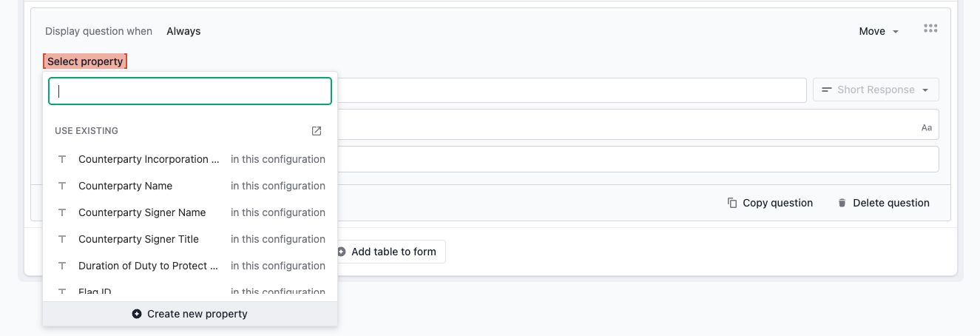
Task: Choose Counterparty Signer Name from list
Action: pos(190,212)
